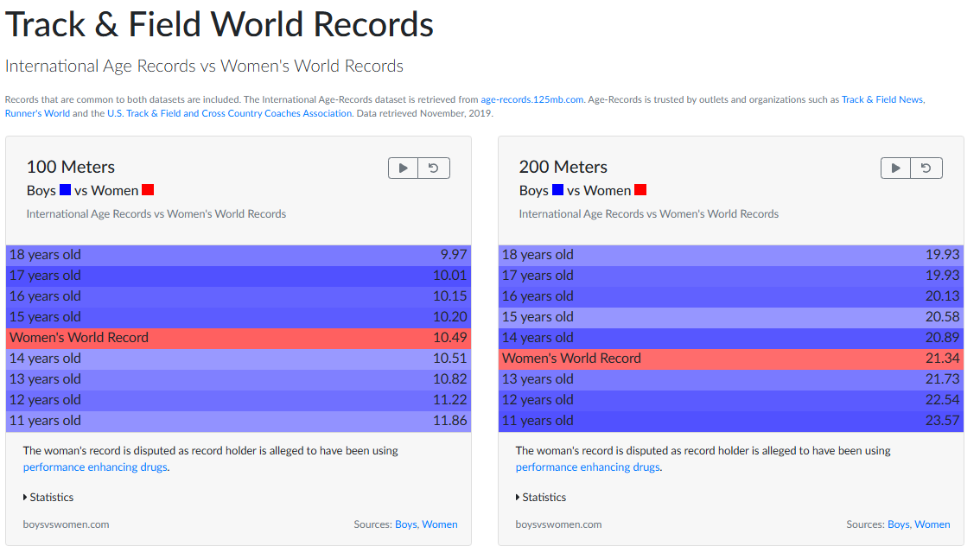Select the 14 years old 20.89 row
980x559 pixels.
[x=730, y=338]
